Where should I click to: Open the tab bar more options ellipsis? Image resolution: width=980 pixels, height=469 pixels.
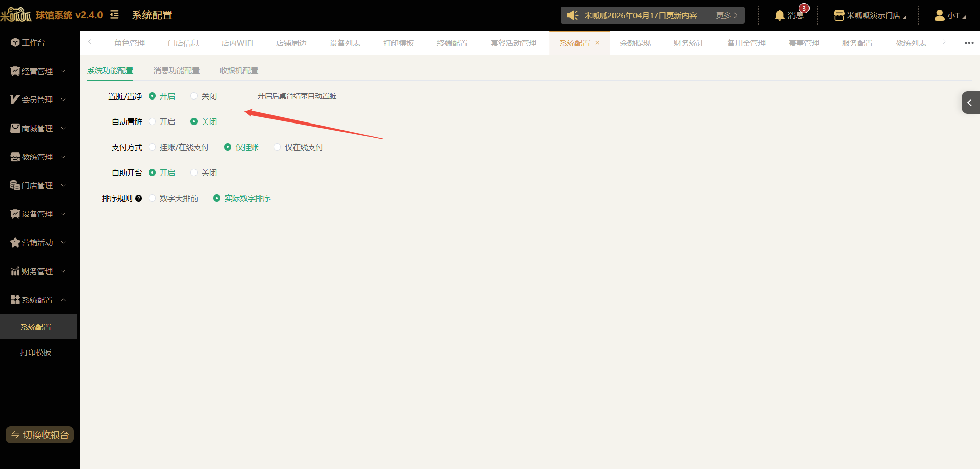pyautogui.click(x=969, y=43)
